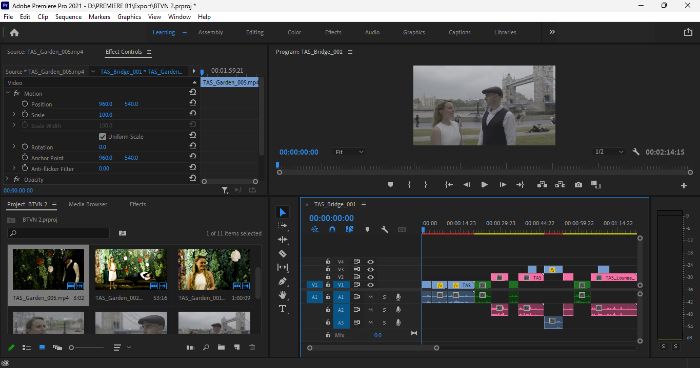The image size is (700, 368).
Task: Solo the A1 audio track
Action: pyautogui.click(x=384, y=297)
